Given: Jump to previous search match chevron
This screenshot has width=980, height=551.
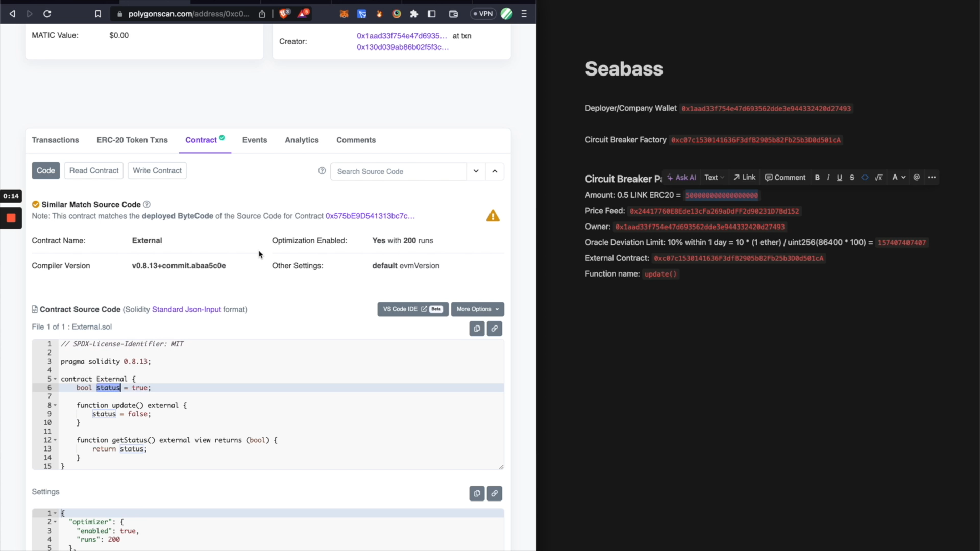Looking at the screenshot, I should [x=495, y=171].
